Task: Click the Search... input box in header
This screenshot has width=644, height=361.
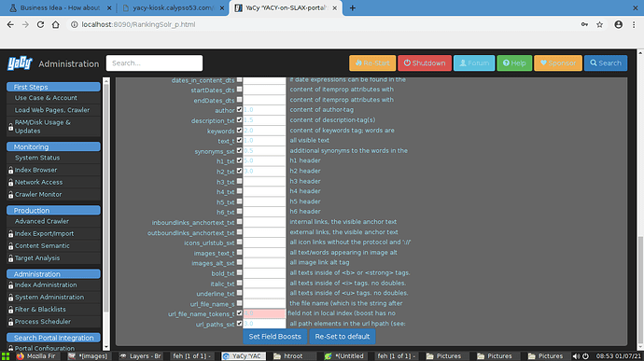Action: coord(154,62)
